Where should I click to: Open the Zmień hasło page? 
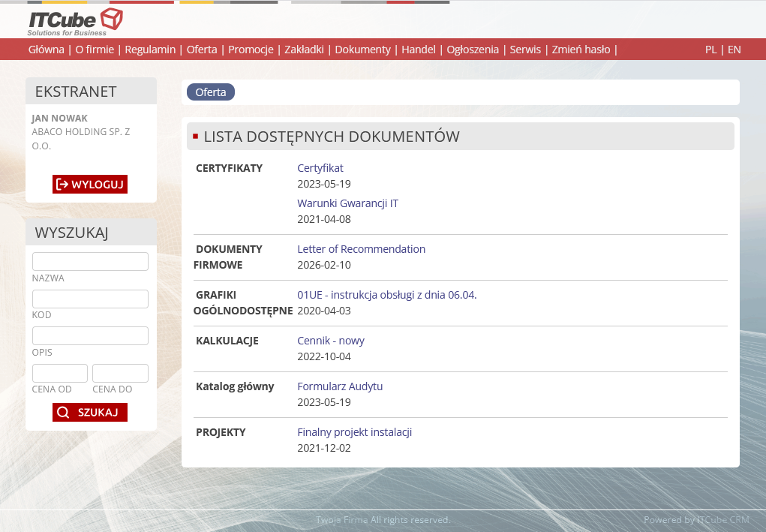click(581, 50)
